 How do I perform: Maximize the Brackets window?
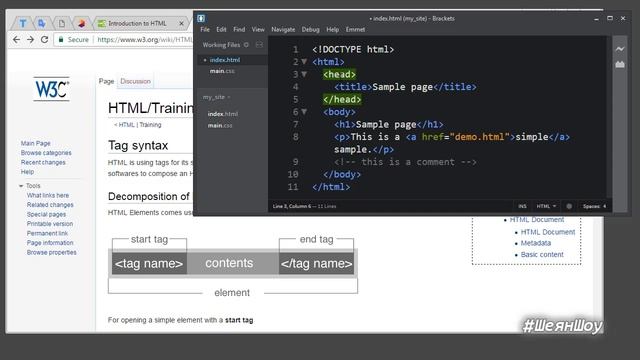pyautogui.click(x=610, y=18)
